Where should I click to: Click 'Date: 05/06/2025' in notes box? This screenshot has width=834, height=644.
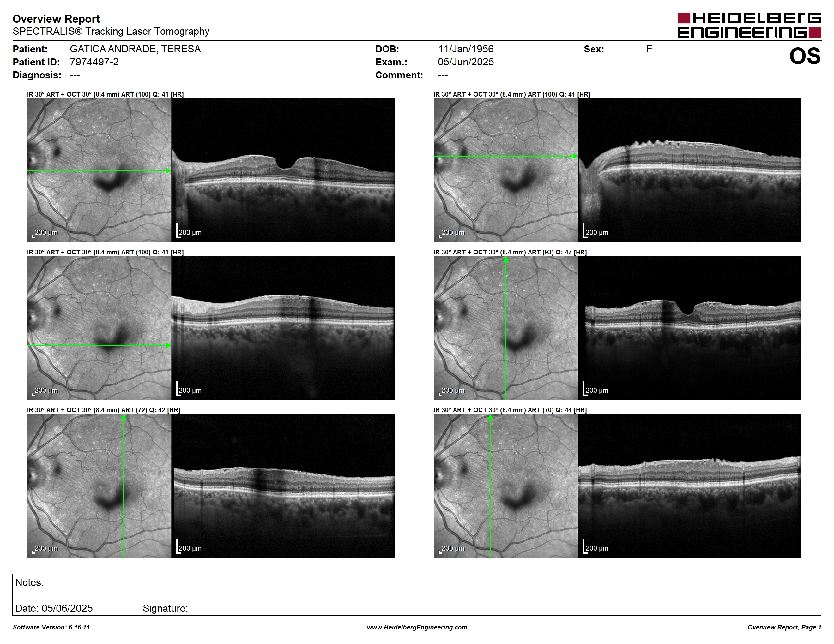tap(54, 609)
